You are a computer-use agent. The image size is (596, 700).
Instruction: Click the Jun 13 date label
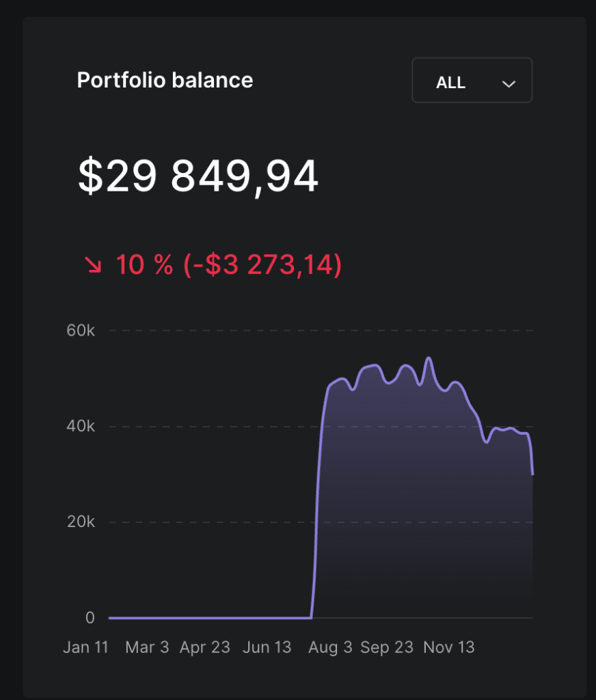(267, 647)
